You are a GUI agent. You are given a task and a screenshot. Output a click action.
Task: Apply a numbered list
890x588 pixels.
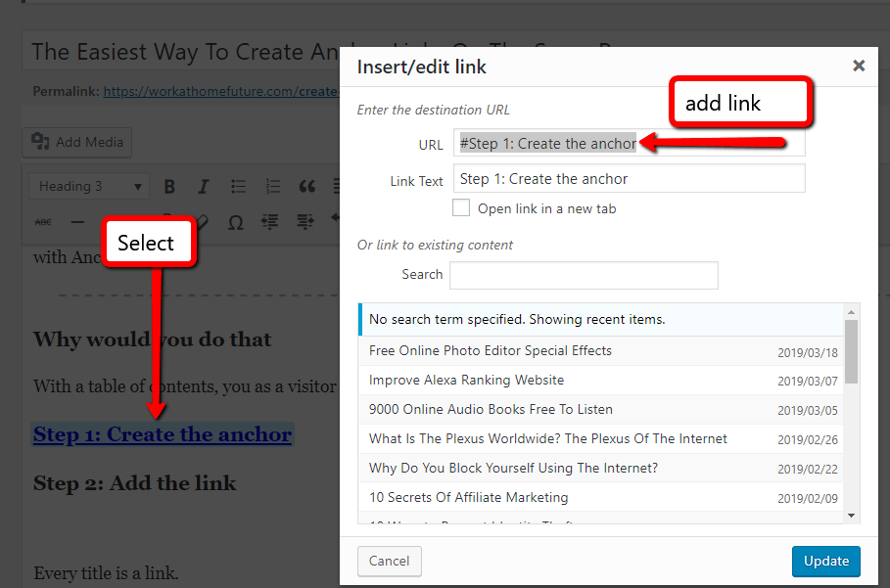point(271,186)
